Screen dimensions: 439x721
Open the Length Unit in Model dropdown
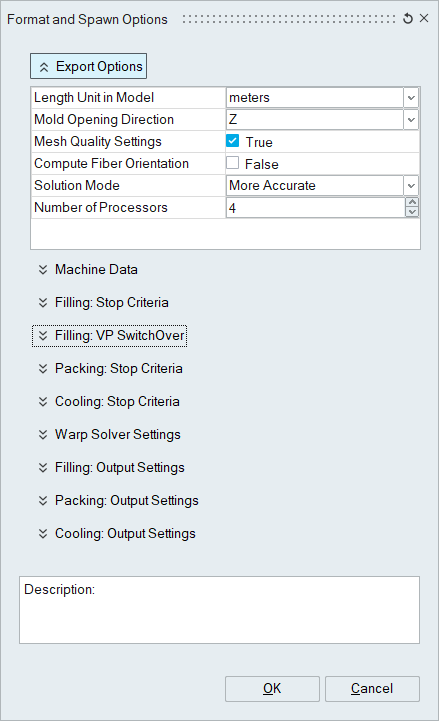pos(411,97)
